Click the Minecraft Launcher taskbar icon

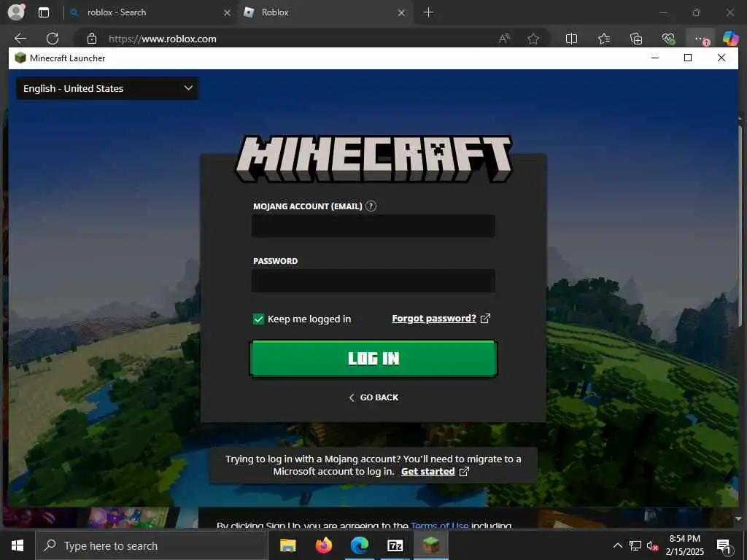point(431,545)
